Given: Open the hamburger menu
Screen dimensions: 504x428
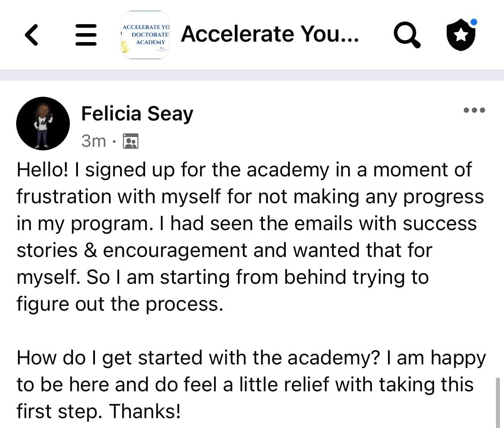Looking at the screenshot, I should coord(86,35).
